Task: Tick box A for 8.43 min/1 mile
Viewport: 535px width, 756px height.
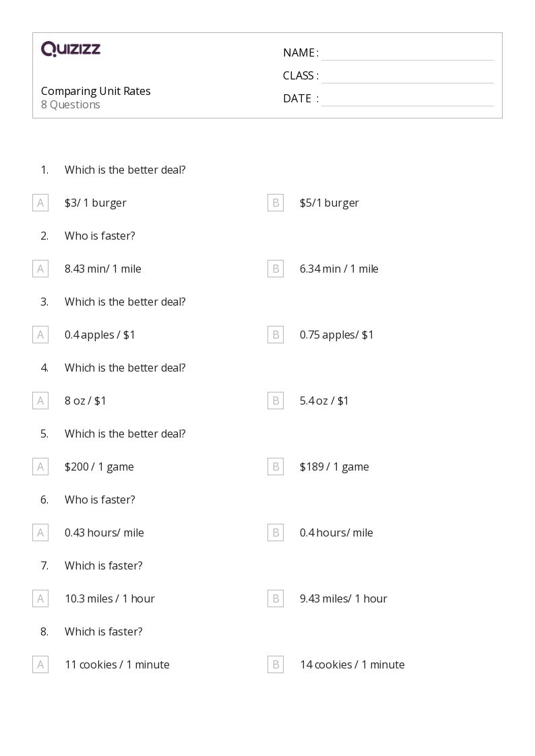Action: tap(40, 269)
